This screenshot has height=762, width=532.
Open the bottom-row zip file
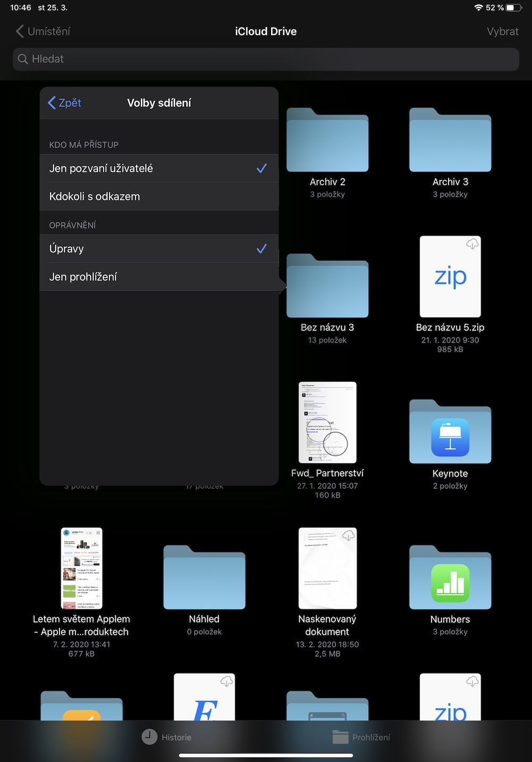click(450, 697)
